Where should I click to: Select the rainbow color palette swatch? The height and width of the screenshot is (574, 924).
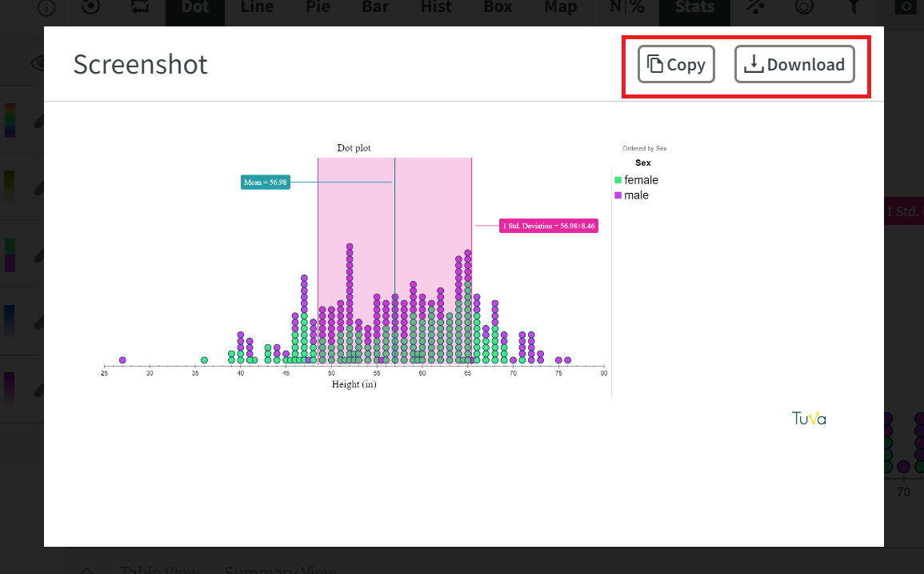pyautogui.click(x=10, y=120)
